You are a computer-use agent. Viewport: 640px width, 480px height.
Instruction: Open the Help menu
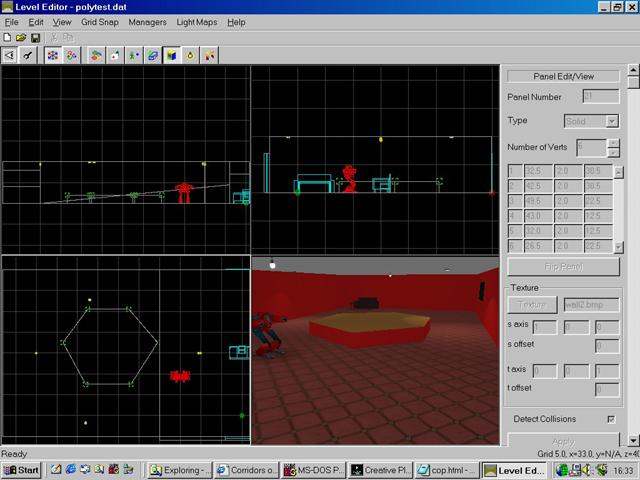tap(236, 22)
